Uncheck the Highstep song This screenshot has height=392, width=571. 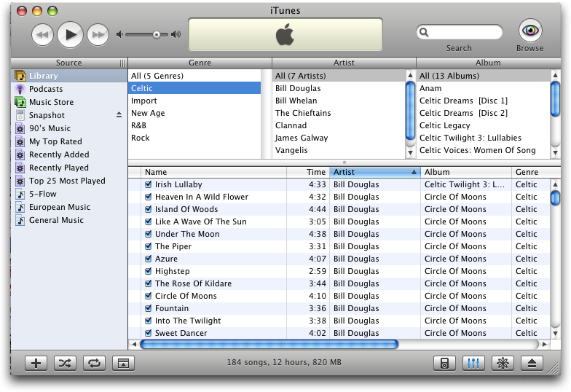(149, 271)
